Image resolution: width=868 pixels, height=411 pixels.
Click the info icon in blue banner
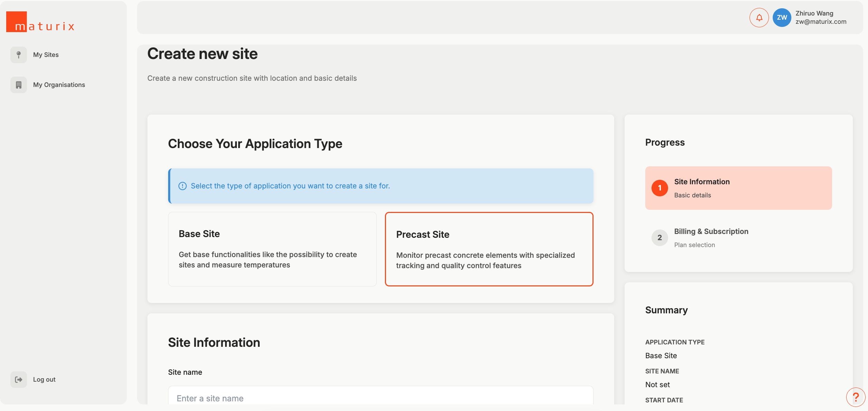(182, 186)
